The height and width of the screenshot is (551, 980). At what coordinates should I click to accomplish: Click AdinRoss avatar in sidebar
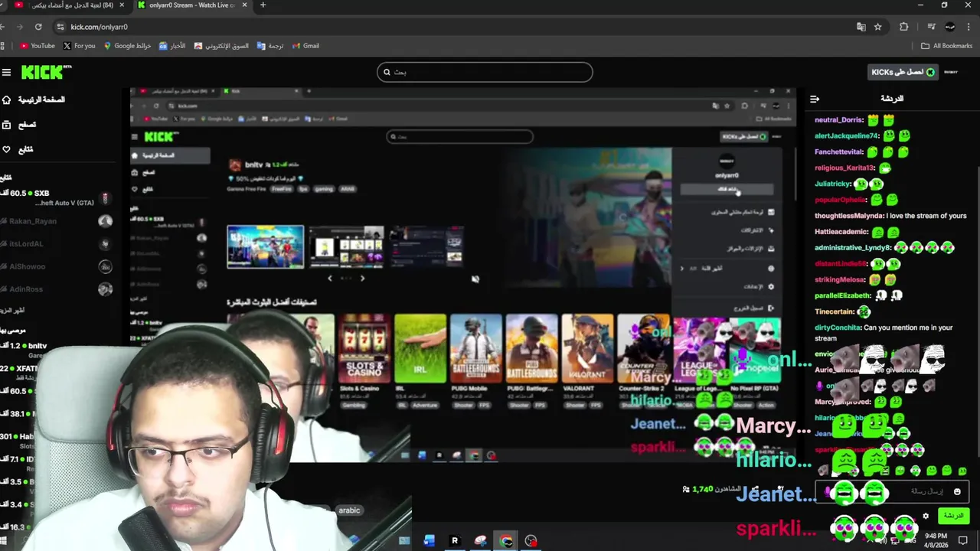(106, 289)
